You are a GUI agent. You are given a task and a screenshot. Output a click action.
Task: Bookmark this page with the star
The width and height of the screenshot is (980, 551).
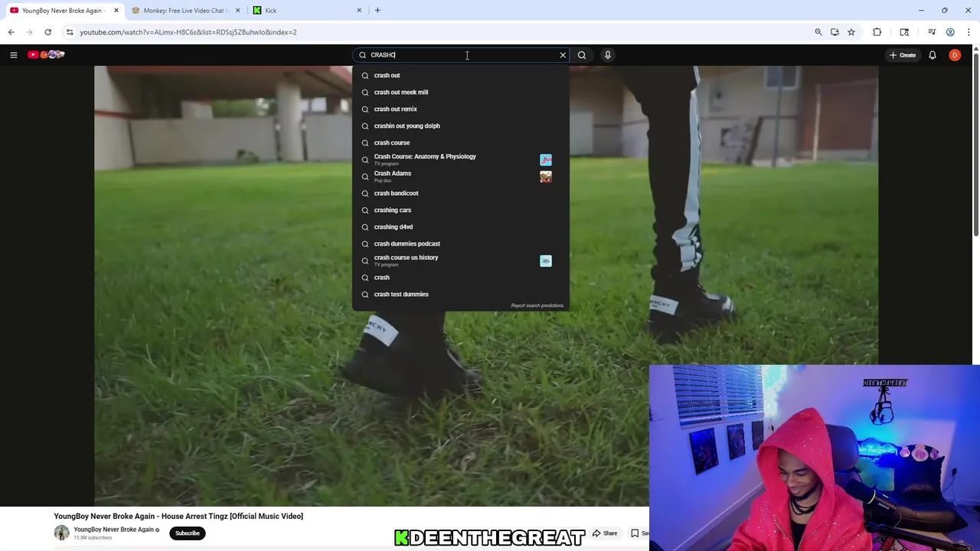tap(851, 32)
